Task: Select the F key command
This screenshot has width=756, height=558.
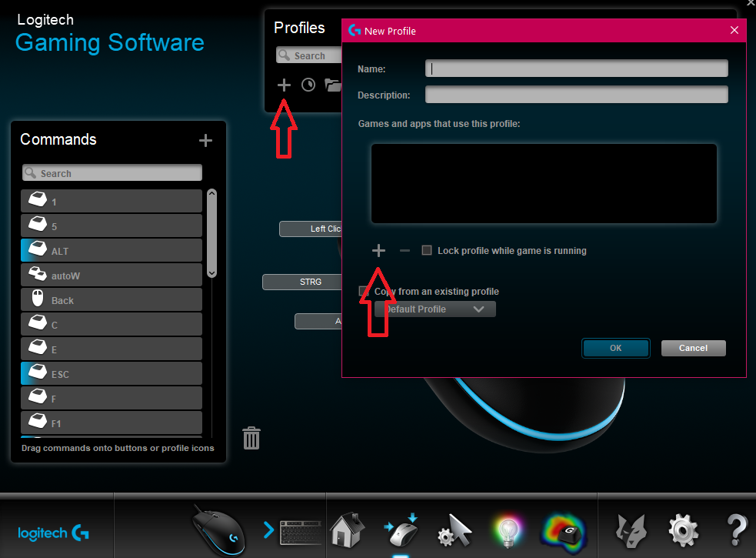Action: coord(112,398)
